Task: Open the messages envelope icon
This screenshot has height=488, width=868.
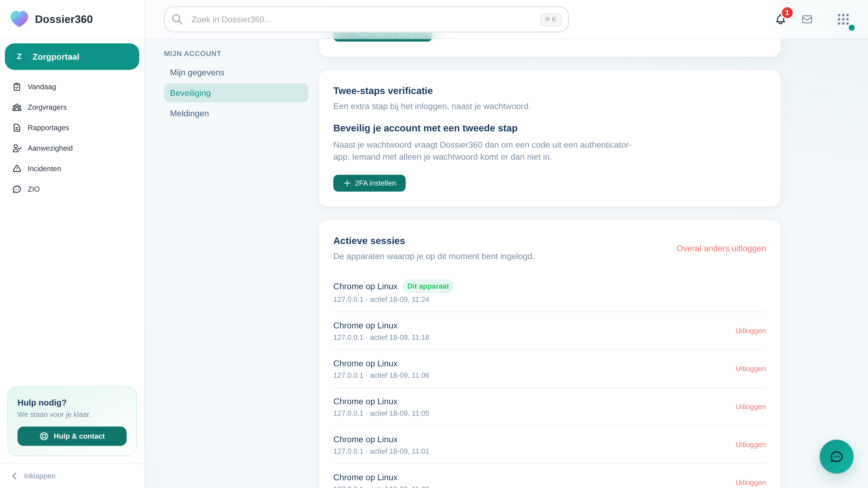Action: pyautogui.click(x=807, y=19)
